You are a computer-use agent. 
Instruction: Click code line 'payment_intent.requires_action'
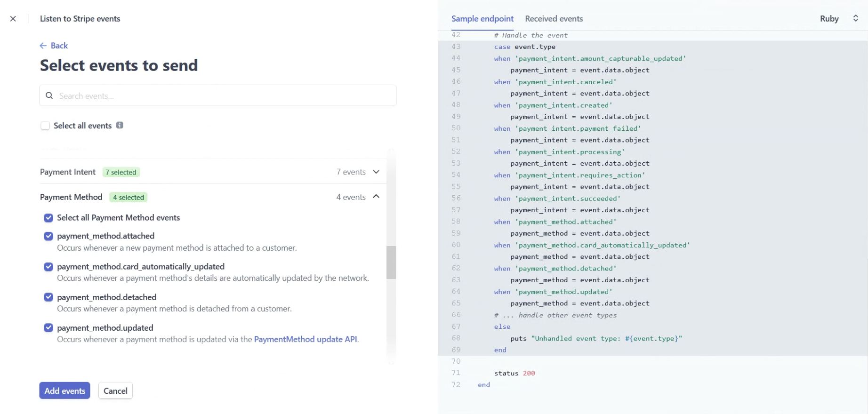(x=570, y=175)
